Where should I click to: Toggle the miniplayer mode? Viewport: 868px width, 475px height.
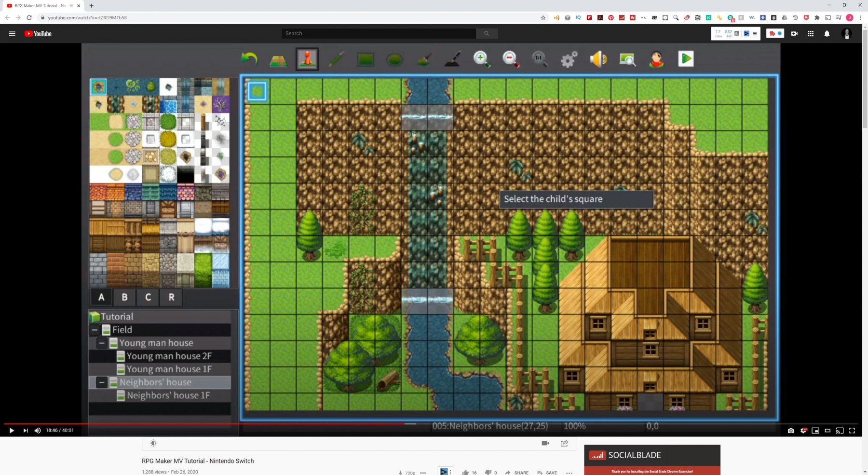pyautogui.click(x=815, y=431)
